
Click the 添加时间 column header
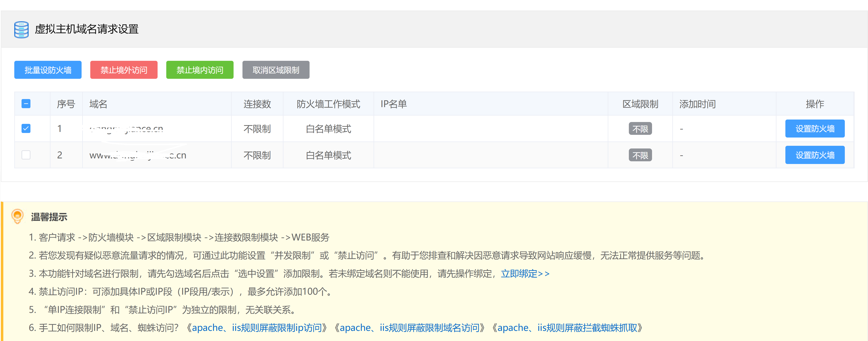697,104
